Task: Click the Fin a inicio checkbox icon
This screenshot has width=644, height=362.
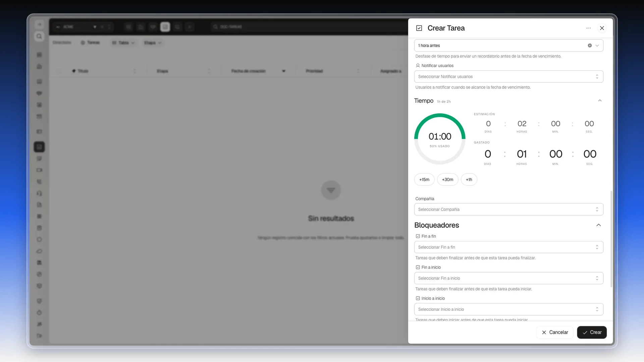Action: click(x=418, y=267)
